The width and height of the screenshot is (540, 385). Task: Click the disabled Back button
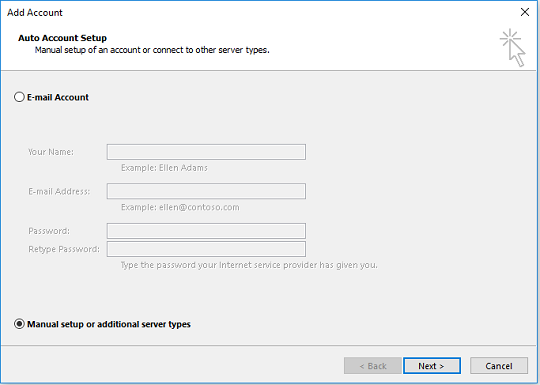[373, 366]
